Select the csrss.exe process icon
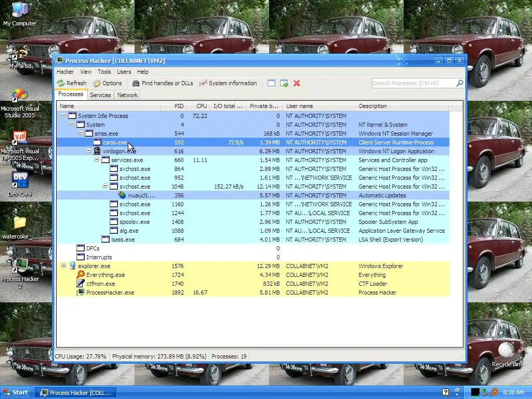Screen dimensions: 532x399 (x=97, y=142)
